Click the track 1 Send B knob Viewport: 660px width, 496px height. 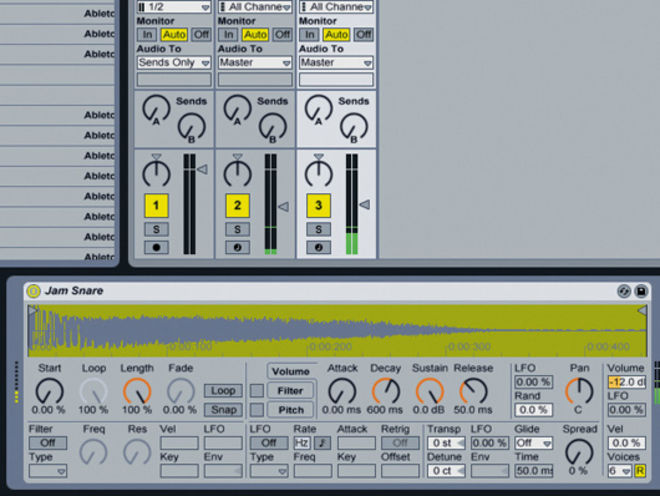coord(192,127)
